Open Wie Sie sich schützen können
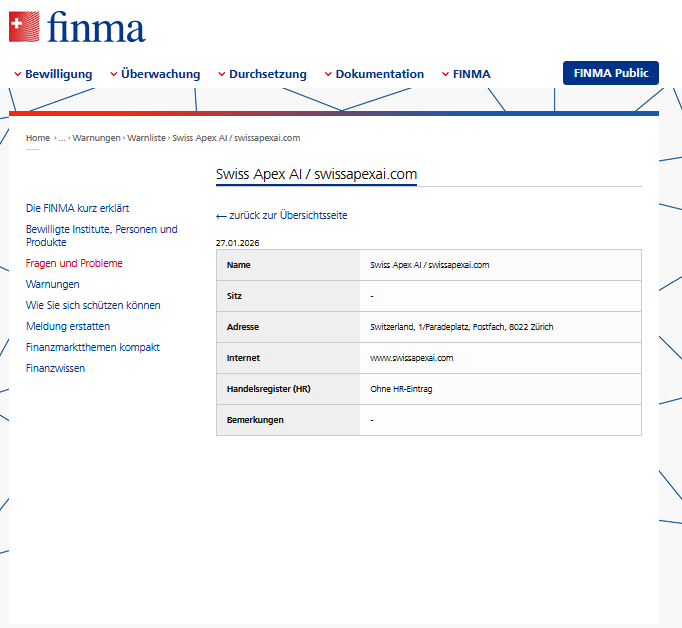 click(93, 305)
